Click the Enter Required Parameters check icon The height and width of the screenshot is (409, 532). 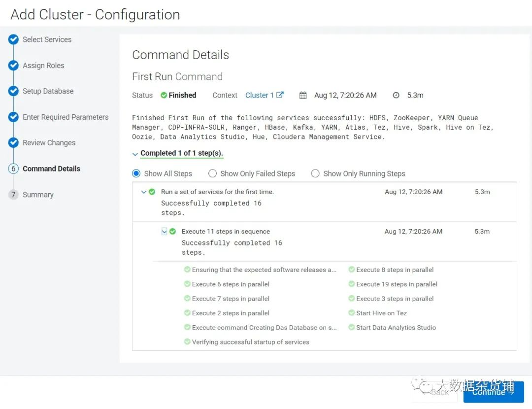13,117
